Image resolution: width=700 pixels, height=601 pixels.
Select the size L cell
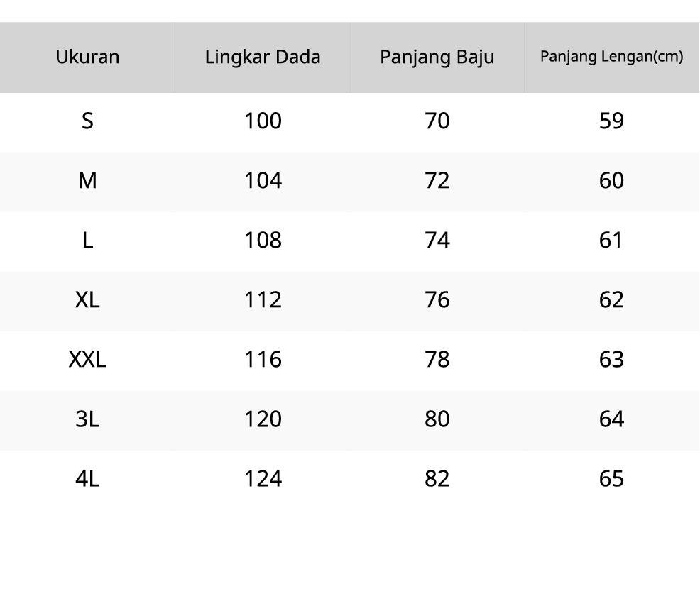[87, 241]
